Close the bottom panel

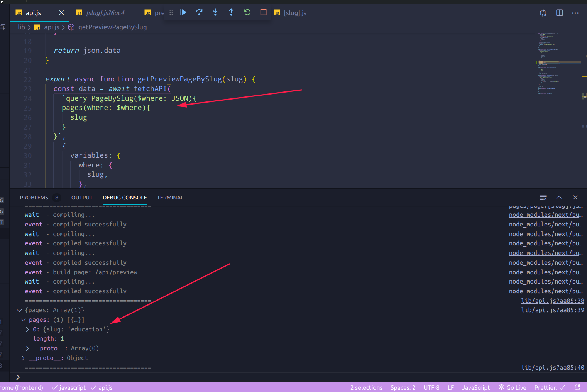pyautogui.click(x=575, y=198)
